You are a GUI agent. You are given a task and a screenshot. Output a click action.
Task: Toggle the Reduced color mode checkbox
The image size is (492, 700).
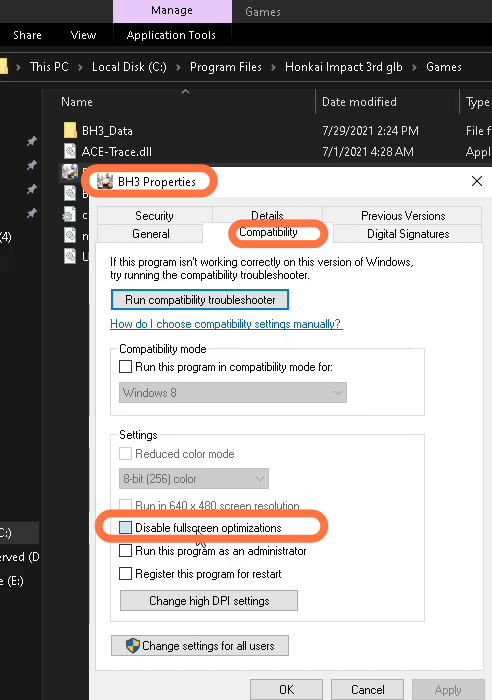point(125,454)
